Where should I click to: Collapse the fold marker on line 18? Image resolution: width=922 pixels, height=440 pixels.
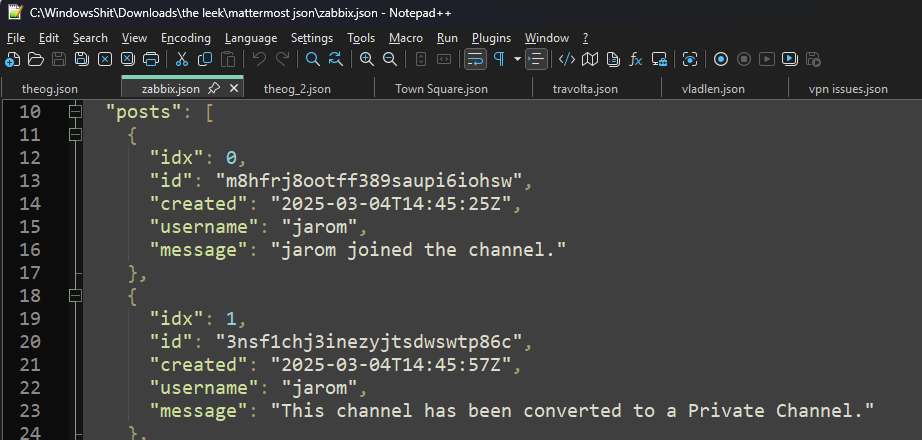point(75,296)
